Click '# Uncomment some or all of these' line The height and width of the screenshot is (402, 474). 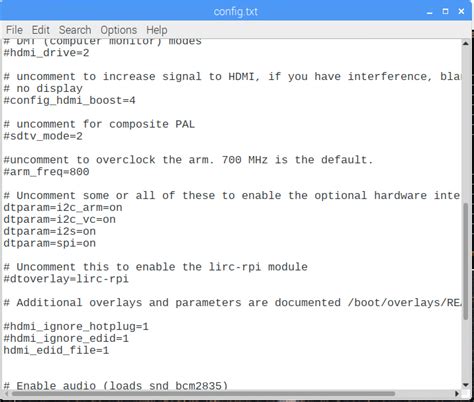pos(232,195)
